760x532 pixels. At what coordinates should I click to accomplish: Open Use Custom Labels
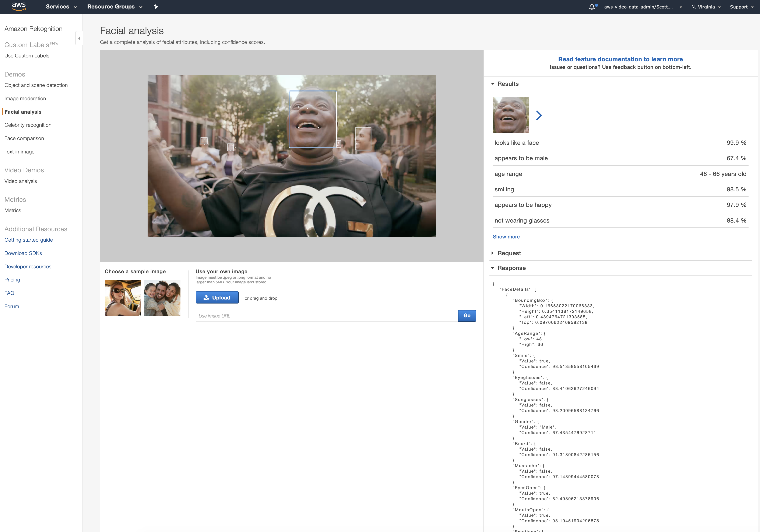pyautogui.click(x=27, y=56)
